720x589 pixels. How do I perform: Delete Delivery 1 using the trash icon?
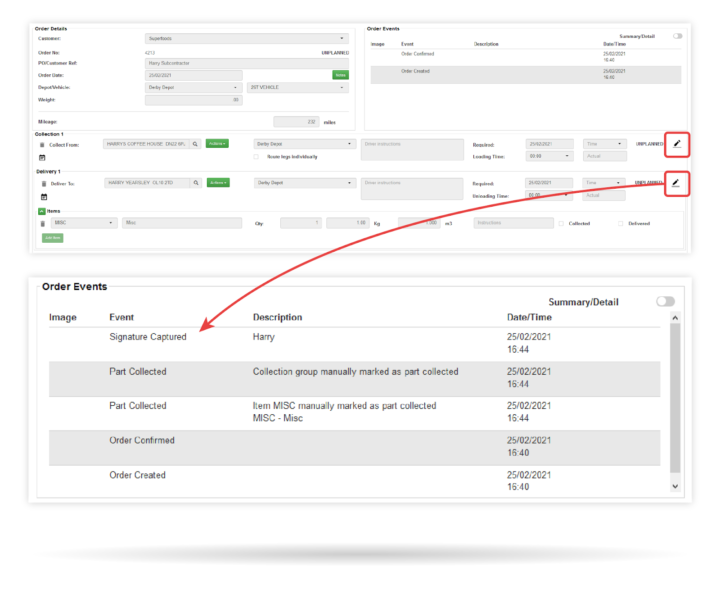tap(44, 184)
